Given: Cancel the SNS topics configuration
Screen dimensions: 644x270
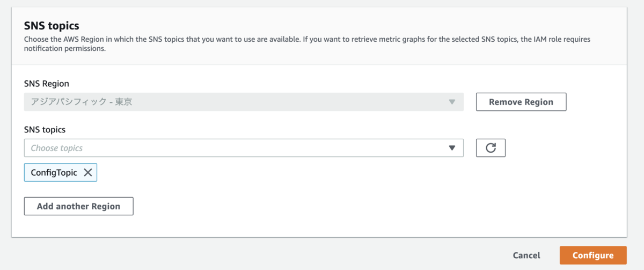Looking at the screenshot, I should point(526,256).
